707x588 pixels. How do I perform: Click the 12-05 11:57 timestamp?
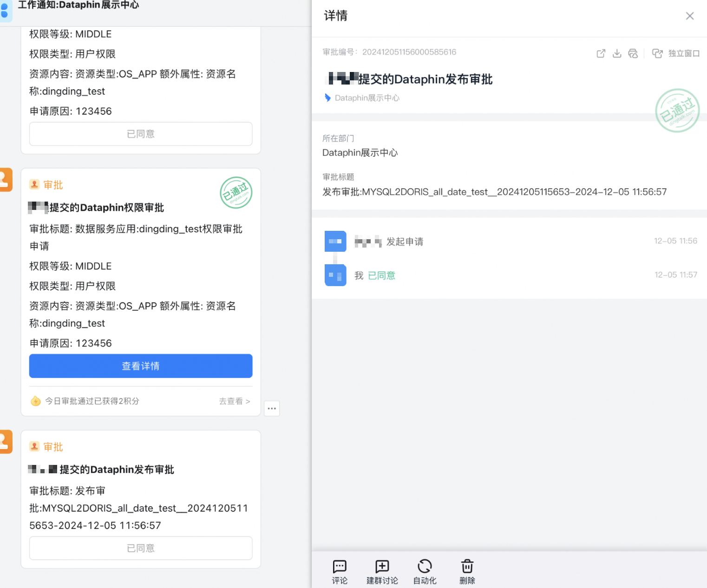tap(676, 275)
